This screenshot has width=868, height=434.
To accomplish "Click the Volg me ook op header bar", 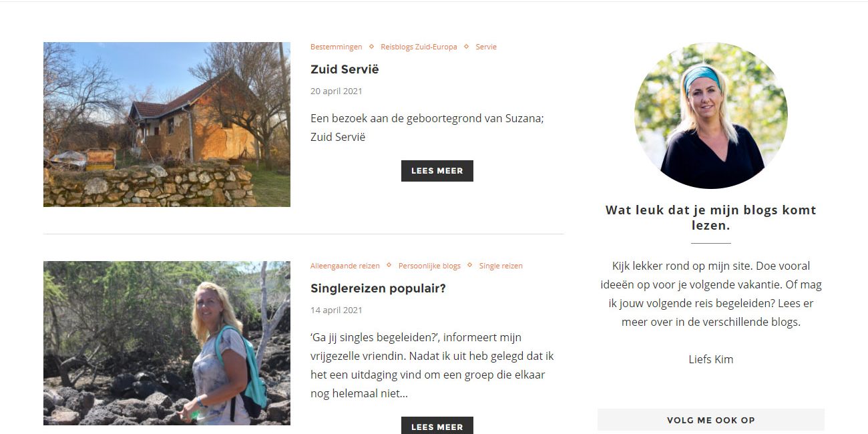I will [711, 420].
